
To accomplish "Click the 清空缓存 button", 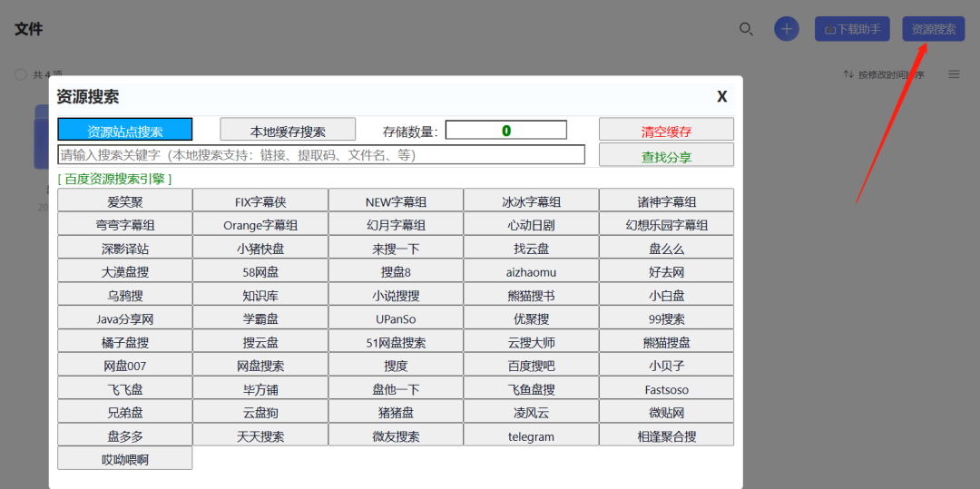I will pos(666,129).
